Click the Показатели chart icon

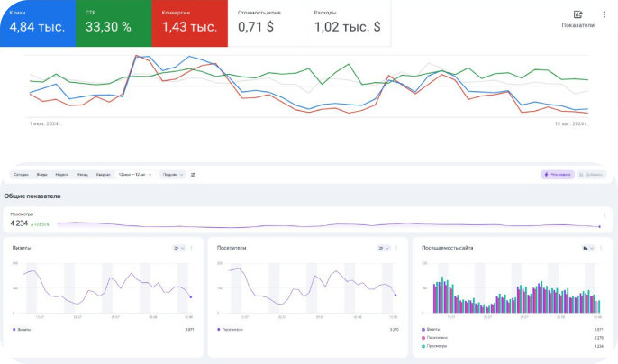click(577, 15)
